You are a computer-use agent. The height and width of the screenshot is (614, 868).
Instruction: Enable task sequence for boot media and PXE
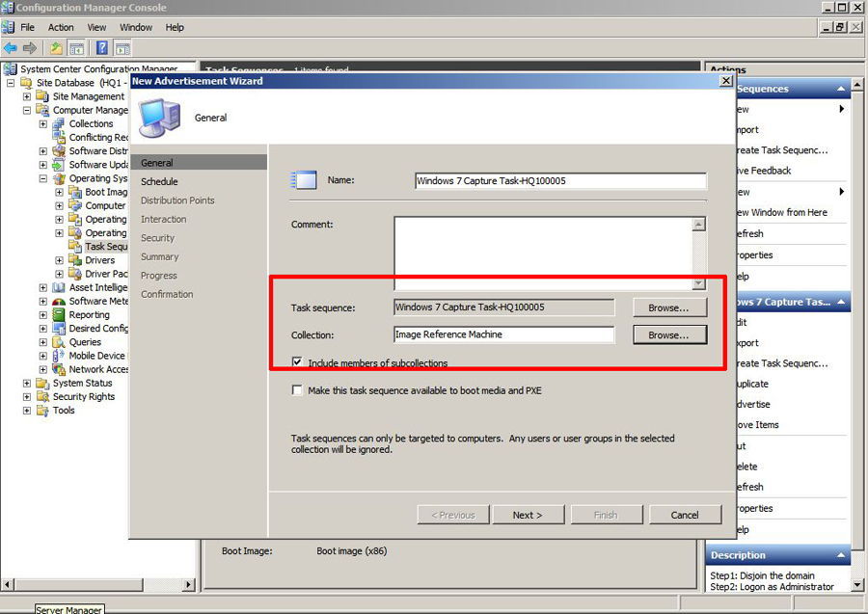tap(297, 390)
